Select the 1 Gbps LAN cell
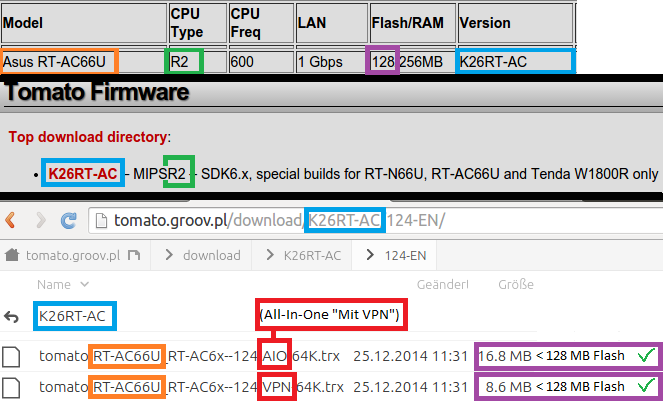 click(332, 62)
